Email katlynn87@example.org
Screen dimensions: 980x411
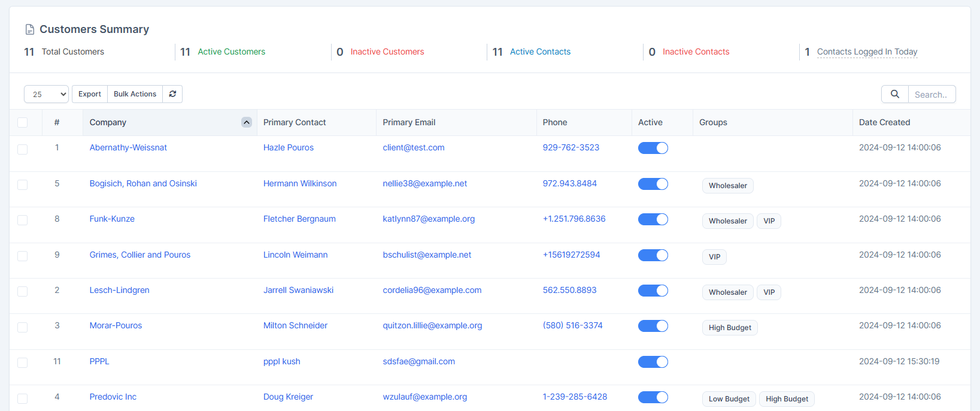coord(429,219)
